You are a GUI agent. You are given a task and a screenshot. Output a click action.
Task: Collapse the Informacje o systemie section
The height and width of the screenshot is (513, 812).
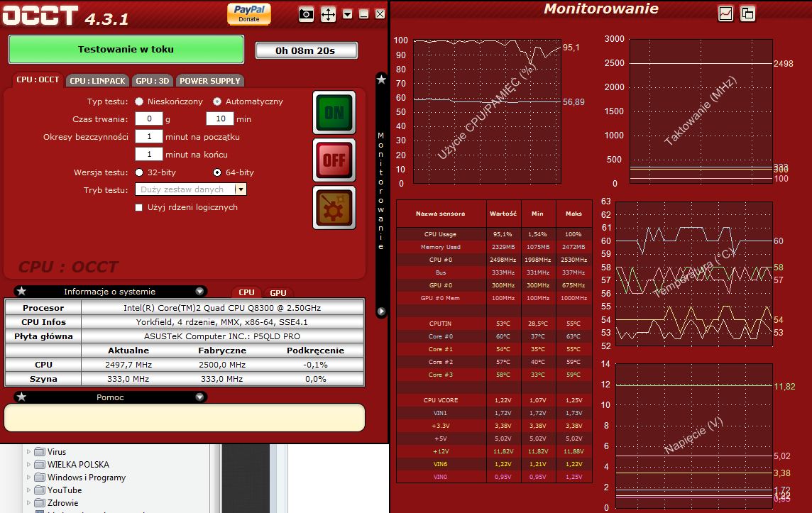pos(199,292)
